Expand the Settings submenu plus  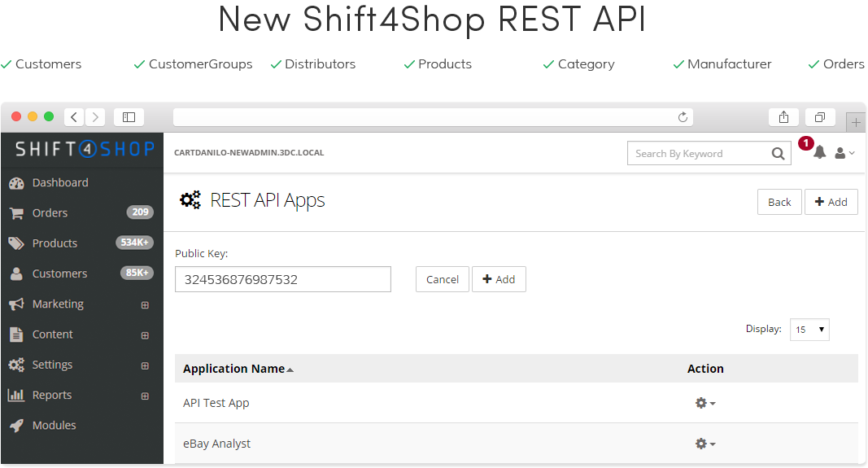coord(145,366)
